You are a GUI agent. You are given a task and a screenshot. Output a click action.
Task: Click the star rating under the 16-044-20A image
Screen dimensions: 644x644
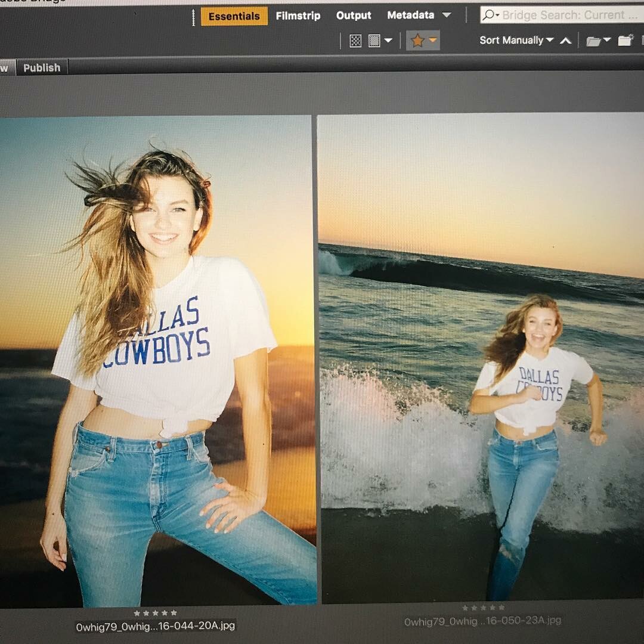point(155,613)
